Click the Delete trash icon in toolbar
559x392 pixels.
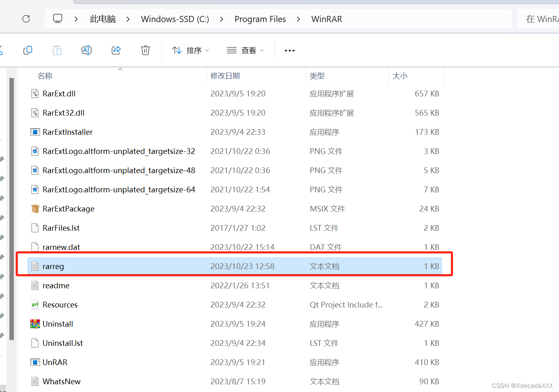point(145,50)
